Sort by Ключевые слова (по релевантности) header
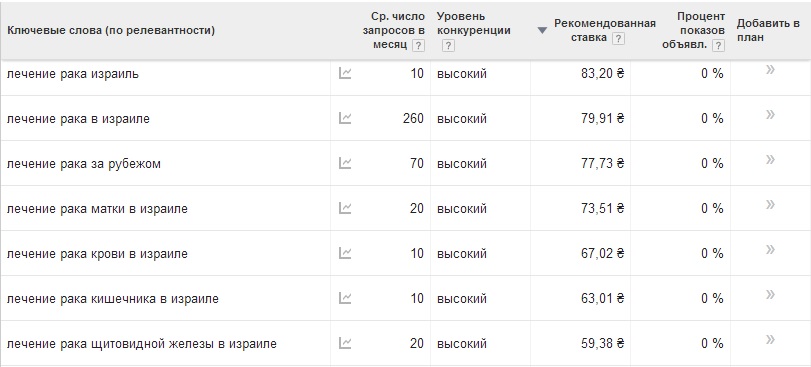Image resolution: width=811 pixels, height=367 pixels. click(111, 30)
